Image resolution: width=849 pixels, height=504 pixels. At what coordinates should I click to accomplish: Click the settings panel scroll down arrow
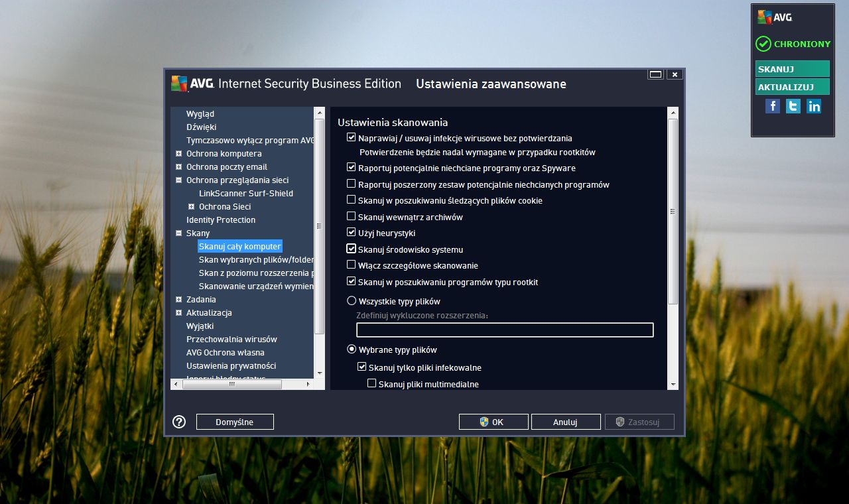tap(673, 384)
